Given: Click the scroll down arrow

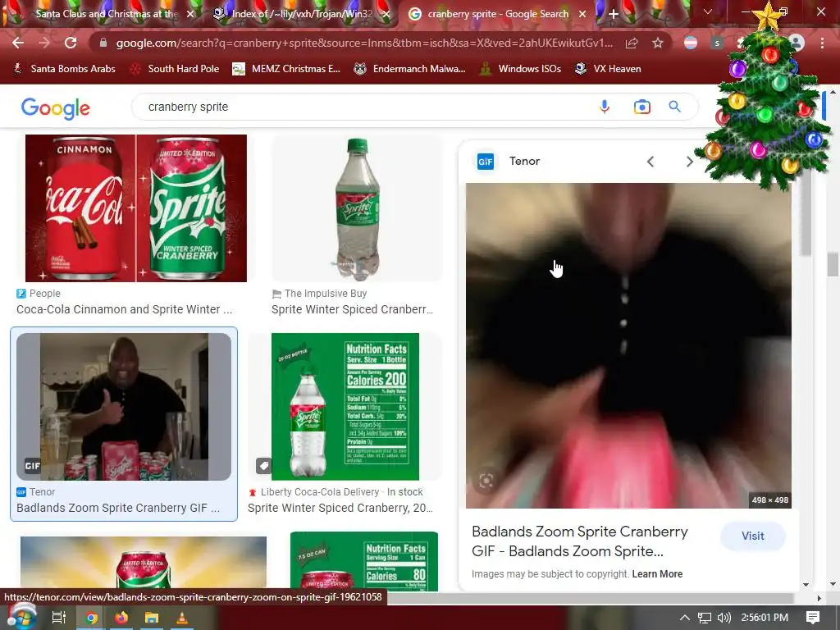Looking at the screenshot, I should point(833,584).
